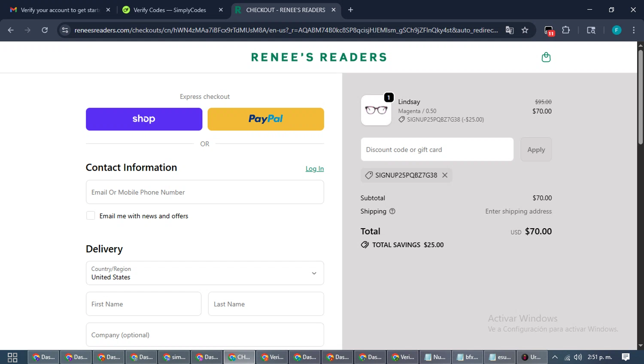Open the taskbar item labeled Ur...
Image resolution: width=644 pixels, height=364 pixels.
pos(532,357)
